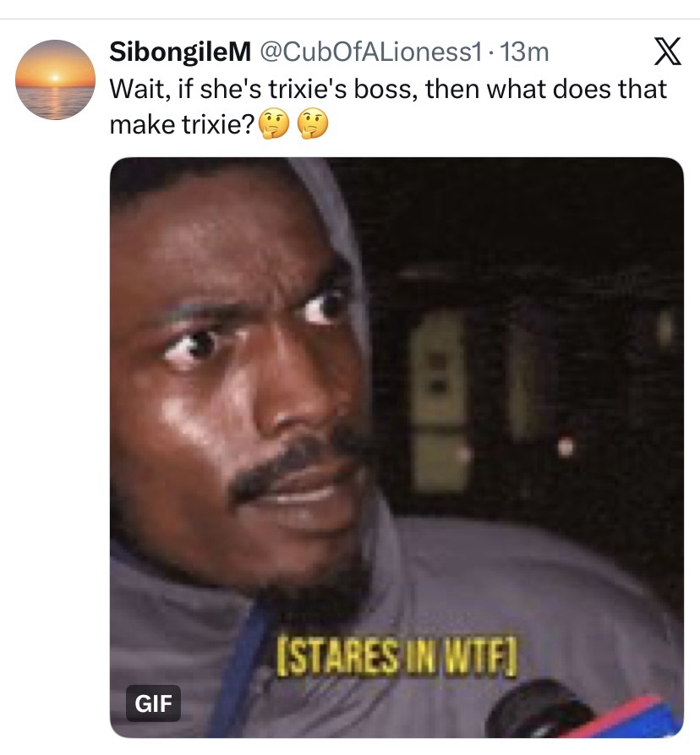Click the pale blurred door shape in GIF background

440,400
